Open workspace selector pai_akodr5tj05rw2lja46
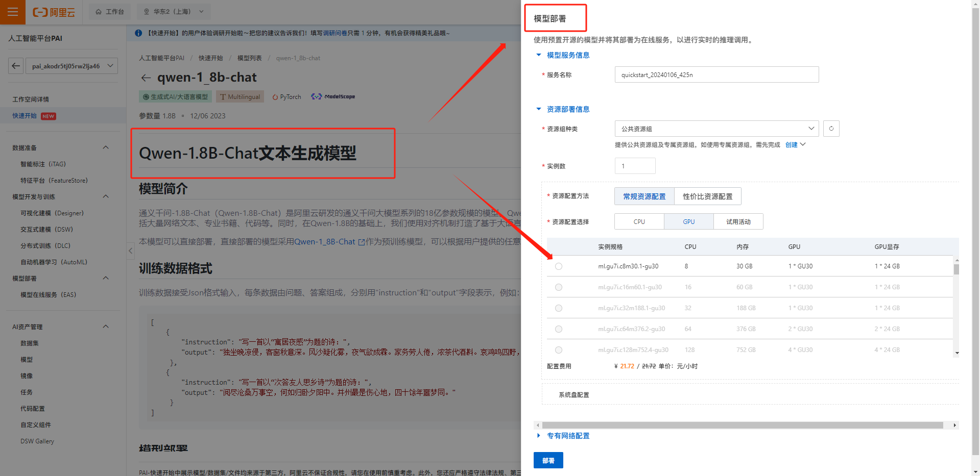The height and width of the screenshot is (476, 980). [x=71, y=66]
